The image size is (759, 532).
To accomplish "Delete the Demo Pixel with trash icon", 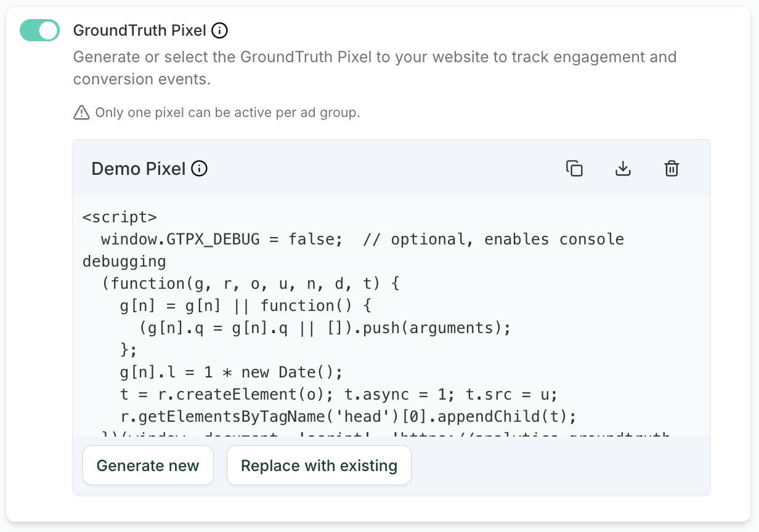I will click(x=672, y=169).
